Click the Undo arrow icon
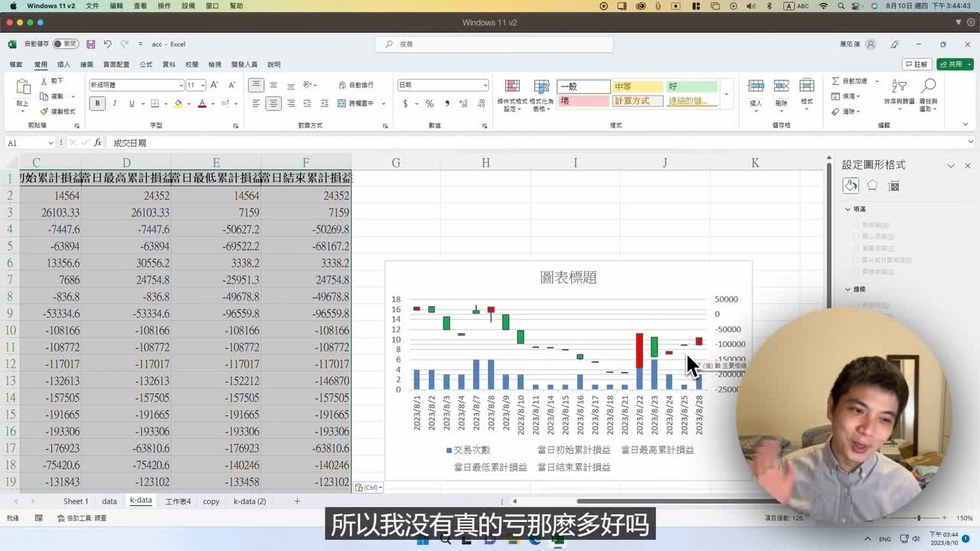Image resolution: width=980 pixels, height=551 pixels. pos(107,44)
